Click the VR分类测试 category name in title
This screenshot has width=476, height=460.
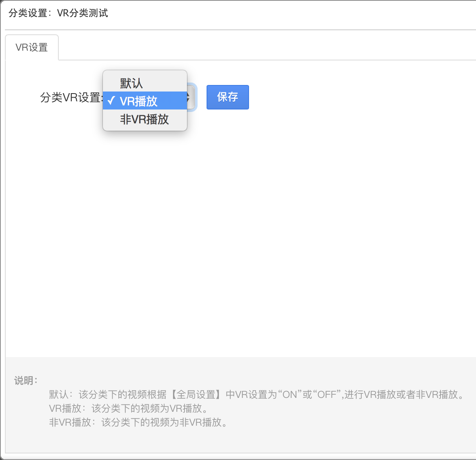pos(82,13)
